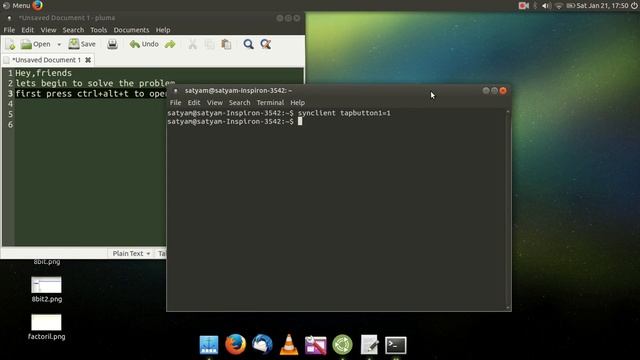Select the Unsaved Document 1 tab

pyautogui.click(x=47, y=60)
